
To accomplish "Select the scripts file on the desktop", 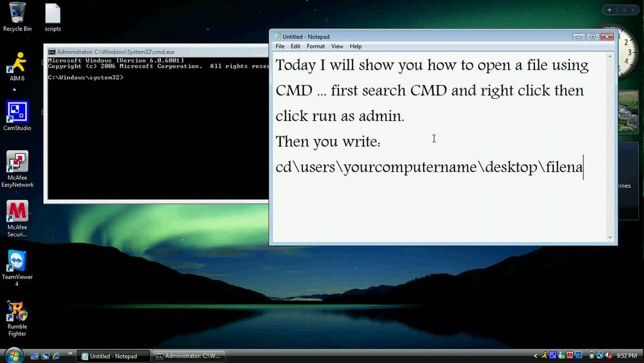I will tap(53, 14).
